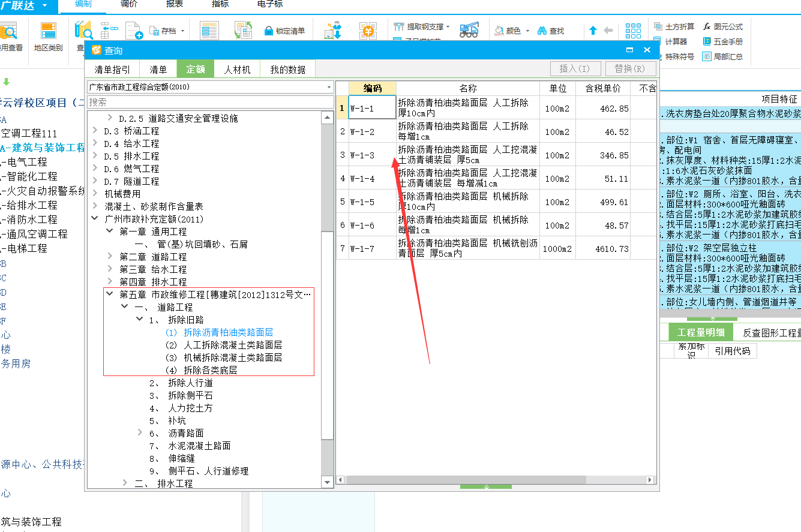Click the 4610.73 price cell
The image size is (801, 532).
(x=602, y=248)
